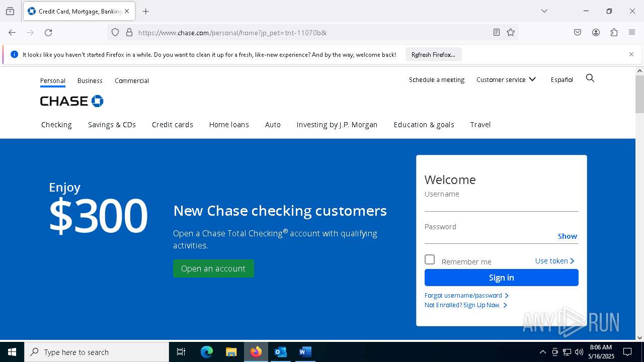
Task: Go back with the back arrow
Action: (x=12, y=33)
